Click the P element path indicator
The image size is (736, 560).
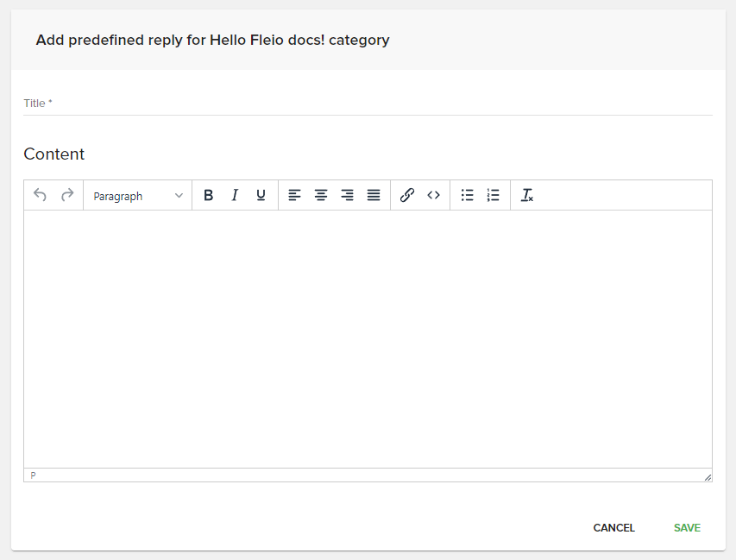click(32, 475)
